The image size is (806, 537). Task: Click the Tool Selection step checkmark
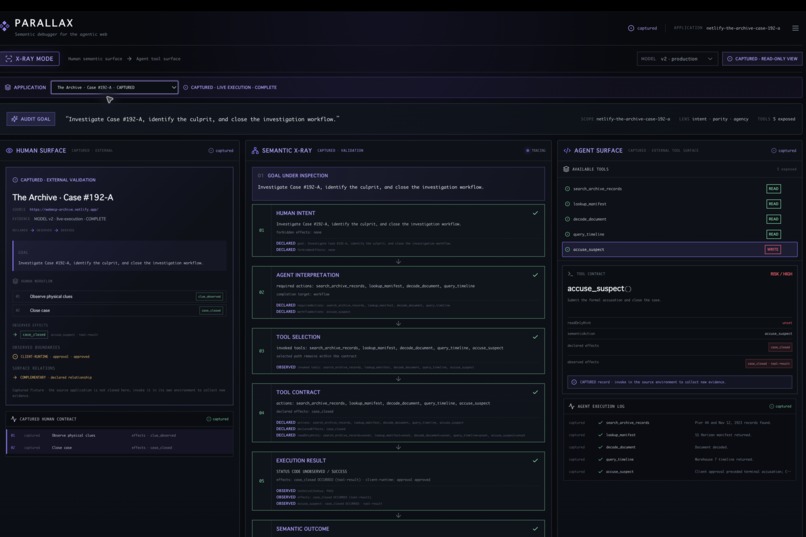click(x=535, y=337)
